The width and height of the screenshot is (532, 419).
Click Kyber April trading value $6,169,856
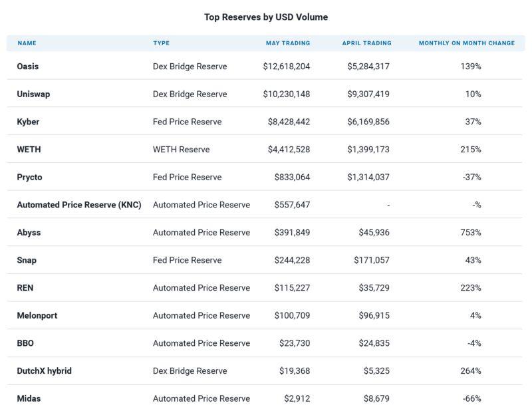click(368, 122)
